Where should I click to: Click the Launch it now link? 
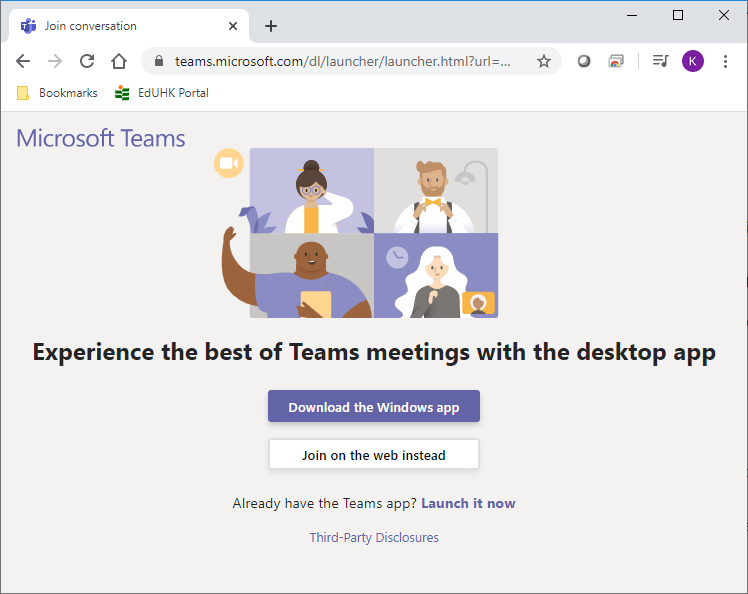click(468, 503)
